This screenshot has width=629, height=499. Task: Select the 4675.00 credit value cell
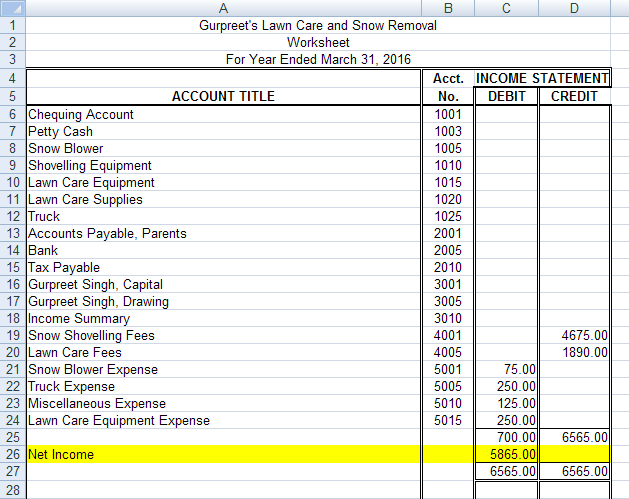[574, 335]
